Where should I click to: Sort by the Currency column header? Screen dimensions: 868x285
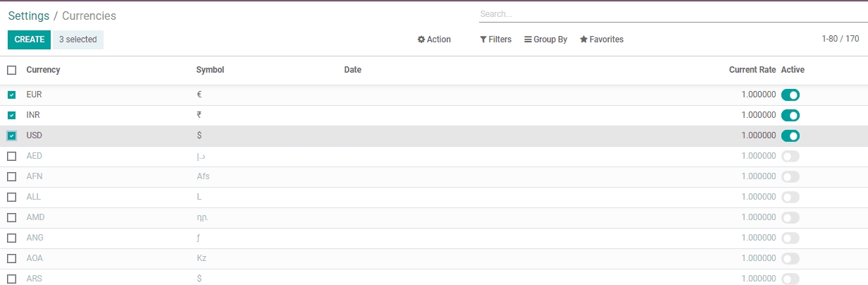pyautogui.click(x=43, y=70)
